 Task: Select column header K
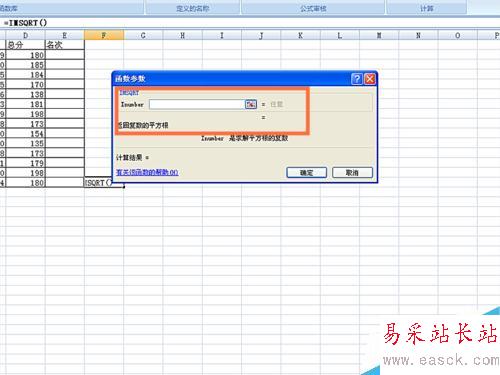point(300,35)
